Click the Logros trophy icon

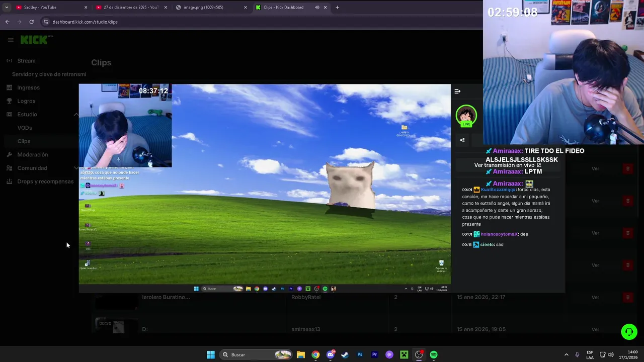coord(9,101)
